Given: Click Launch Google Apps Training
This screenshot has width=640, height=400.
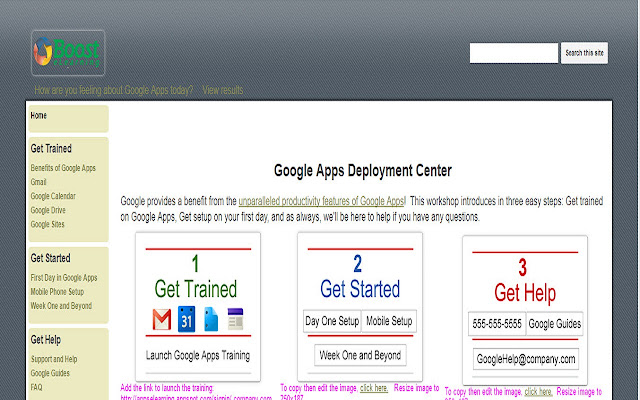Looking at the screenshot, I should pos(198,356).
